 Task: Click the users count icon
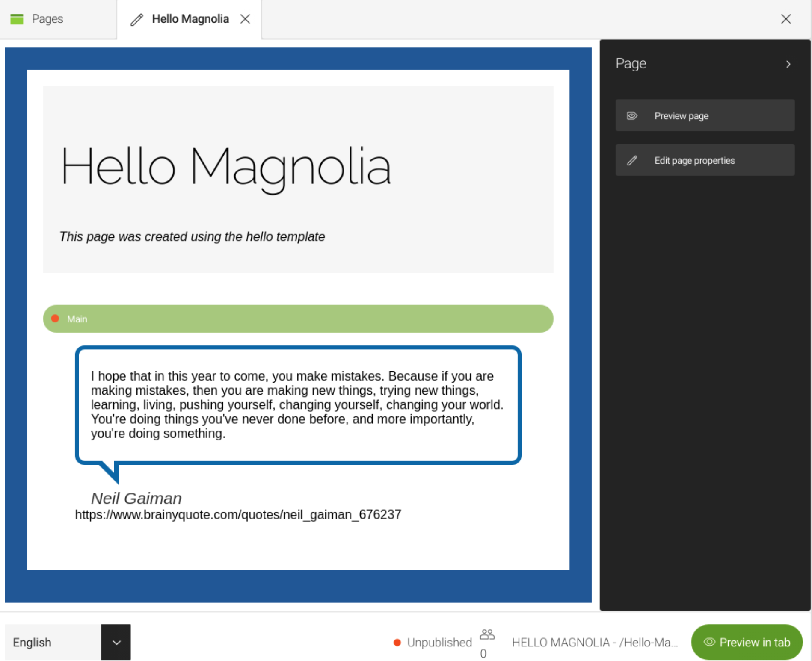click(487, 634)
